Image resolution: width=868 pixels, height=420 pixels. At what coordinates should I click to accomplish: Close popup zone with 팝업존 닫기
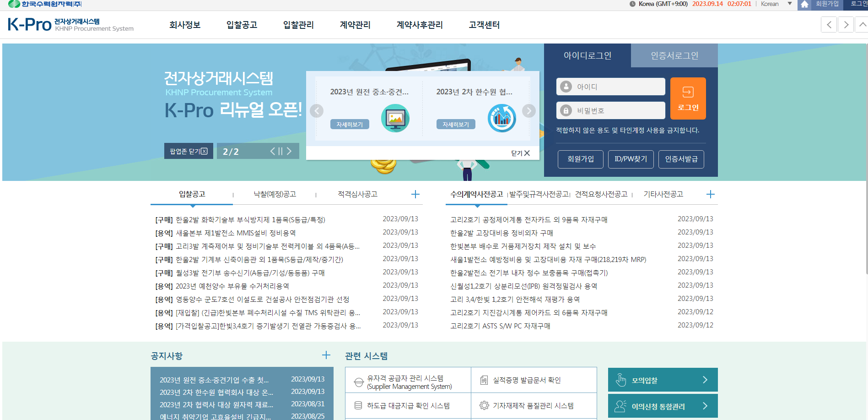click(189, 151)
